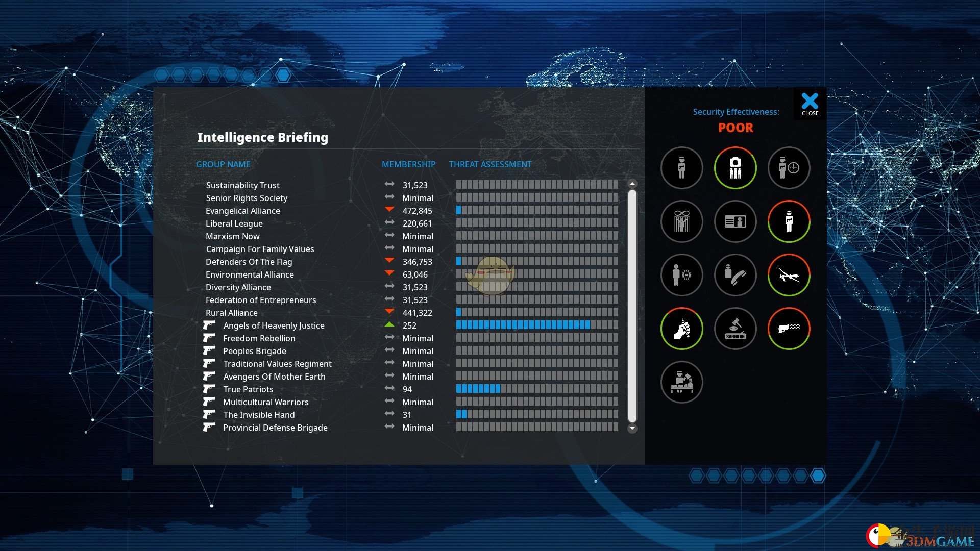Click the group list scrollbar thumb
Viewport: 980px width, 551px height.
tap(632, 306)
